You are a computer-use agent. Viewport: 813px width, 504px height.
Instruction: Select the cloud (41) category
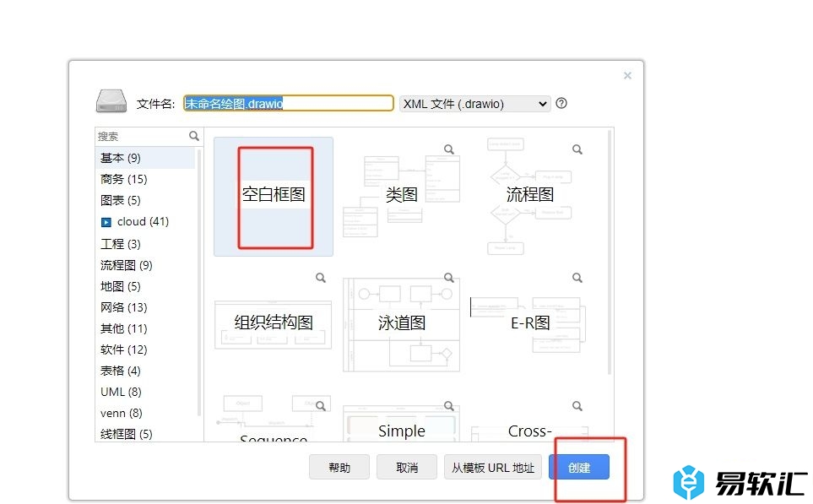pos(145,221)
